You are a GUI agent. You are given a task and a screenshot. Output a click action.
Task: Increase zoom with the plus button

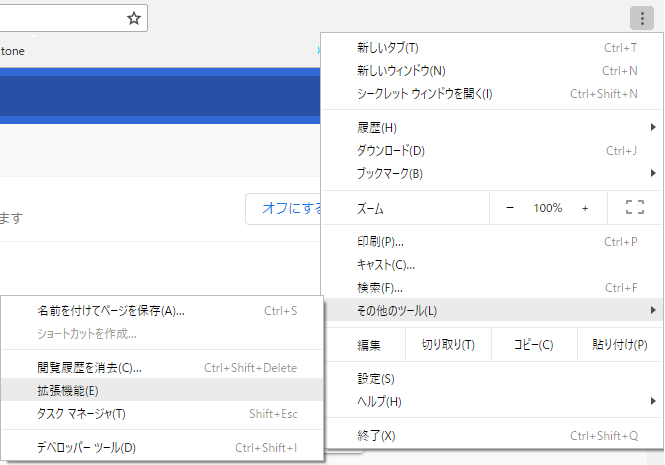click(x=585, y=208)
